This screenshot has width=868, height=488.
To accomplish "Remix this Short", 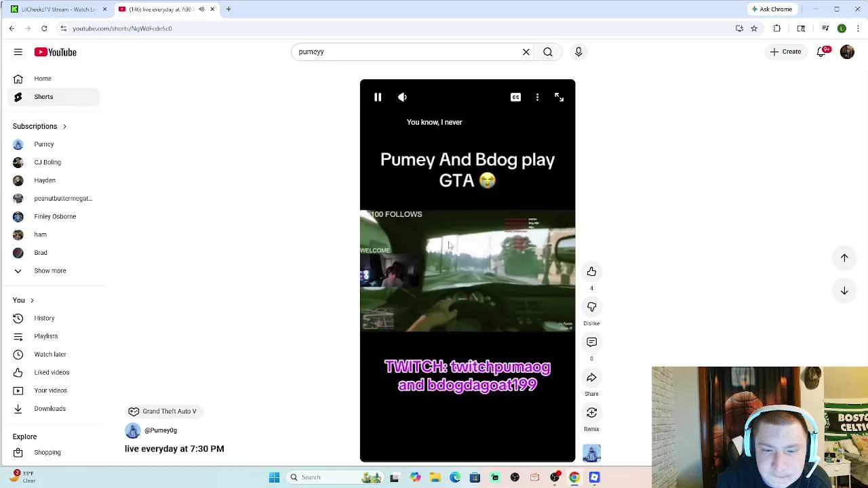I will click(x=591, y=412).
